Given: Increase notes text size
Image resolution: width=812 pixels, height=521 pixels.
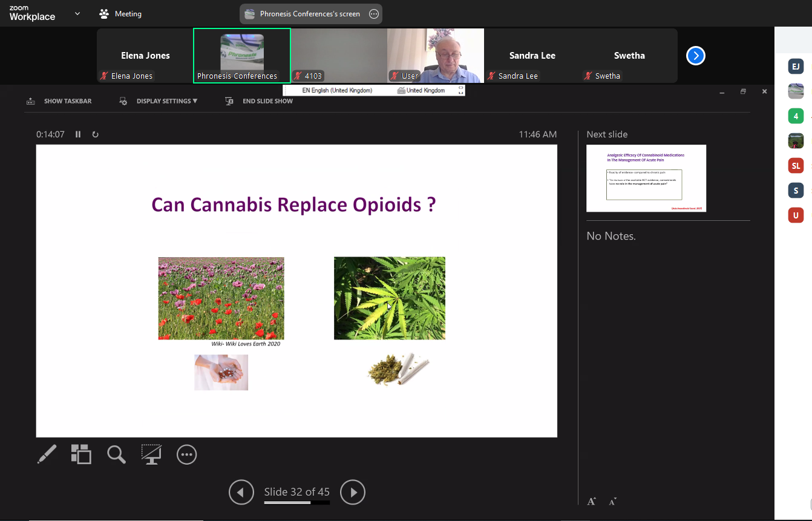Looking at the screenshot, I should click(x=592, y=502).
